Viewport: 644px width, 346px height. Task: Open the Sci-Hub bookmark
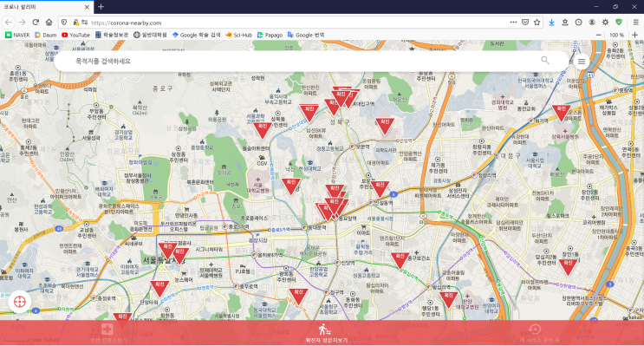238,35
